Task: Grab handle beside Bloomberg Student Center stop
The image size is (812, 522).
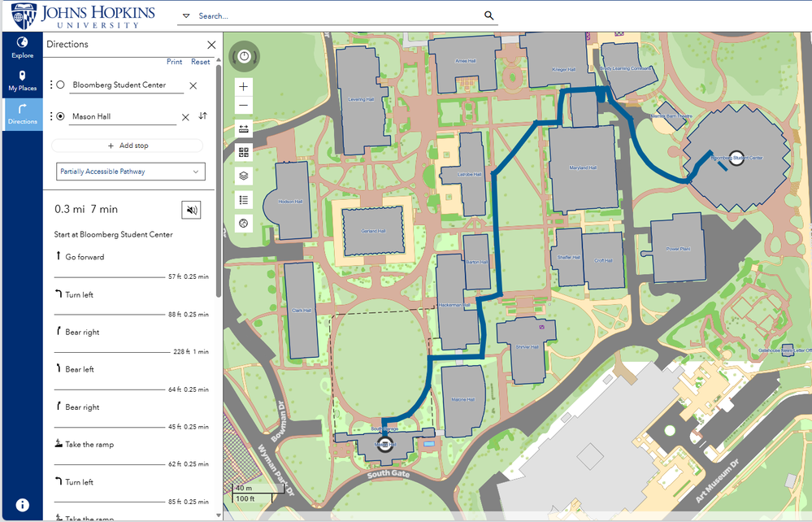Action: 50,85
